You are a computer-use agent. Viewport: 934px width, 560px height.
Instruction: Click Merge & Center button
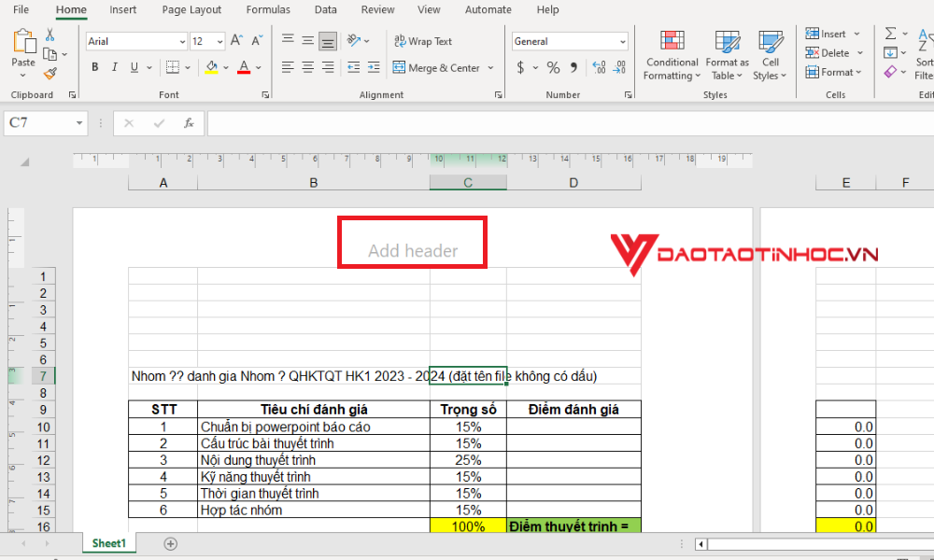(x=436, y=68)
